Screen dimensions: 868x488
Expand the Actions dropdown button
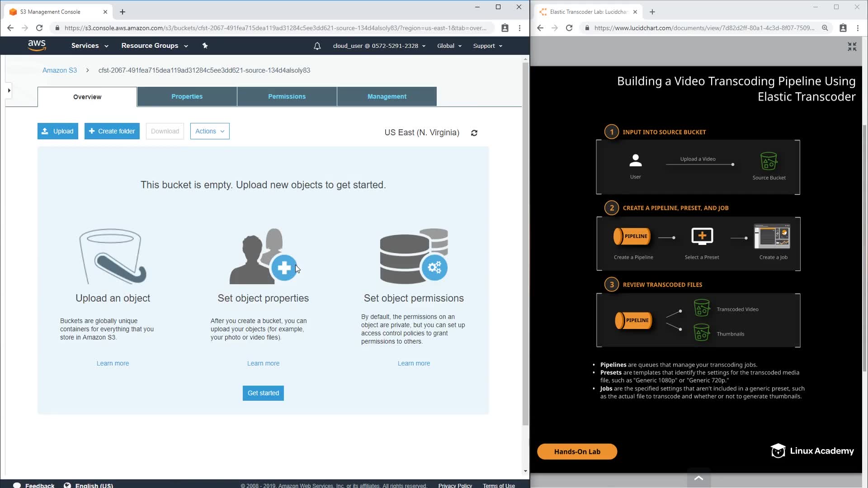tap(210, 131)
